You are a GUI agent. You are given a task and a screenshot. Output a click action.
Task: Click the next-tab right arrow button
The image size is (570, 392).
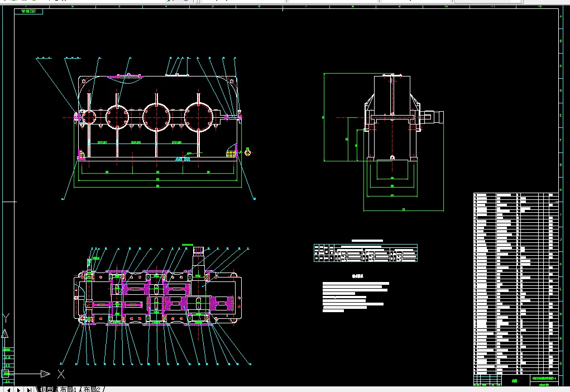(18, 389)
